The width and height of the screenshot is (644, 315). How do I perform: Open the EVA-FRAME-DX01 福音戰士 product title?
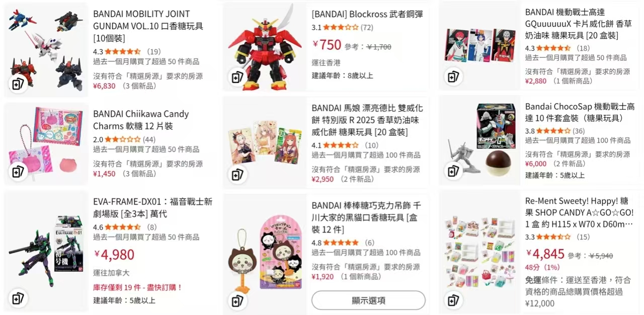click(x=153, y=208)
